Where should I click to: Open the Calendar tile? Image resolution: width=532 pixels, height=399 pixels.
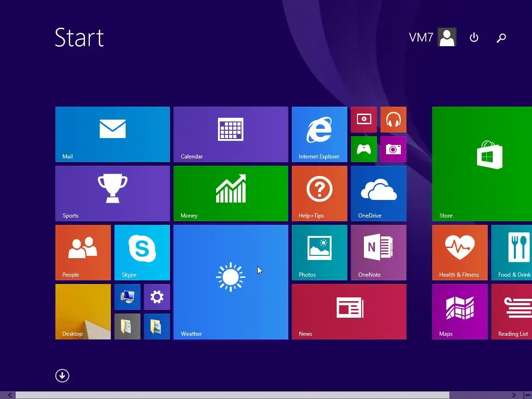[x=231, y=134]
